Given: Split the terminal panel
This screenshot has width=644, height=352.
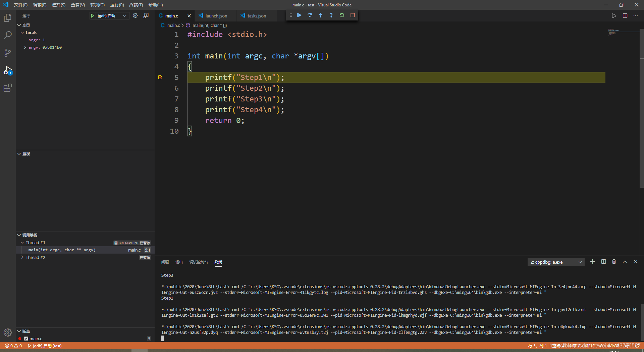Looking at the screenshot, I should 603,262.
